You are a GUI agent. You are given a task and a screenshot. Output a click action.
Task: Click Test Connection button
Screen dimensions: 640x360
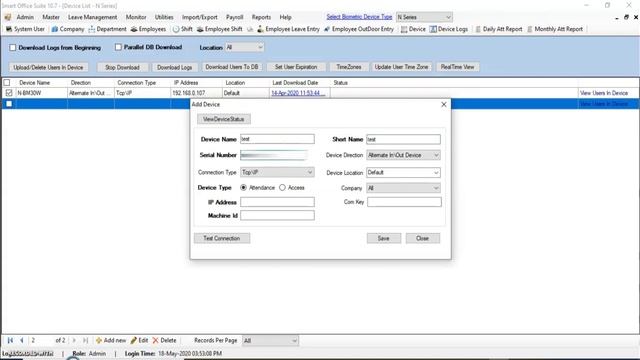222,238
